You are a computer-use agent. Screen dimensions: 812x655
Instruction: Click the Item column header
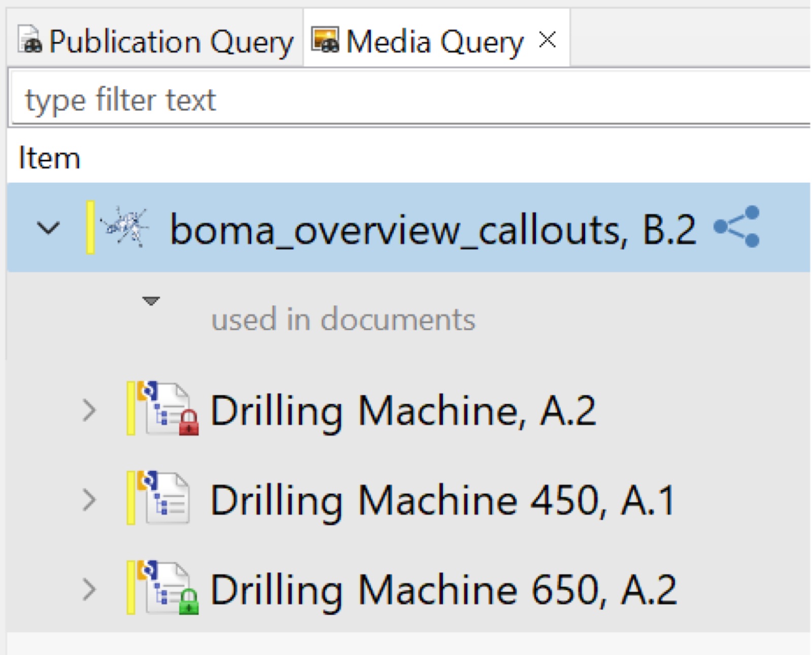pos(49,158)
